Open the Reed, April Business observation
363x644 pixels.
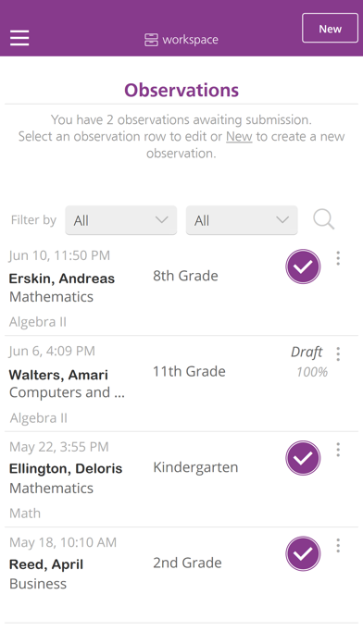[181, 575]
